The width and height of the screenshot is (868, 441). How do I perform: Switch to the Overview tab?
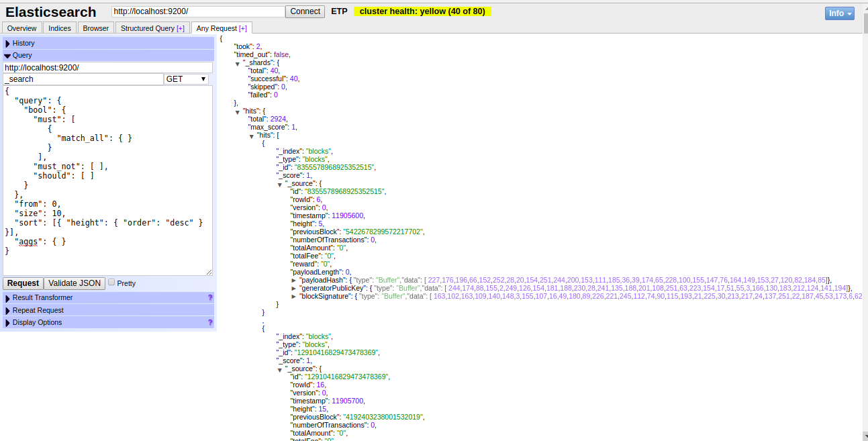click(22, 28)
